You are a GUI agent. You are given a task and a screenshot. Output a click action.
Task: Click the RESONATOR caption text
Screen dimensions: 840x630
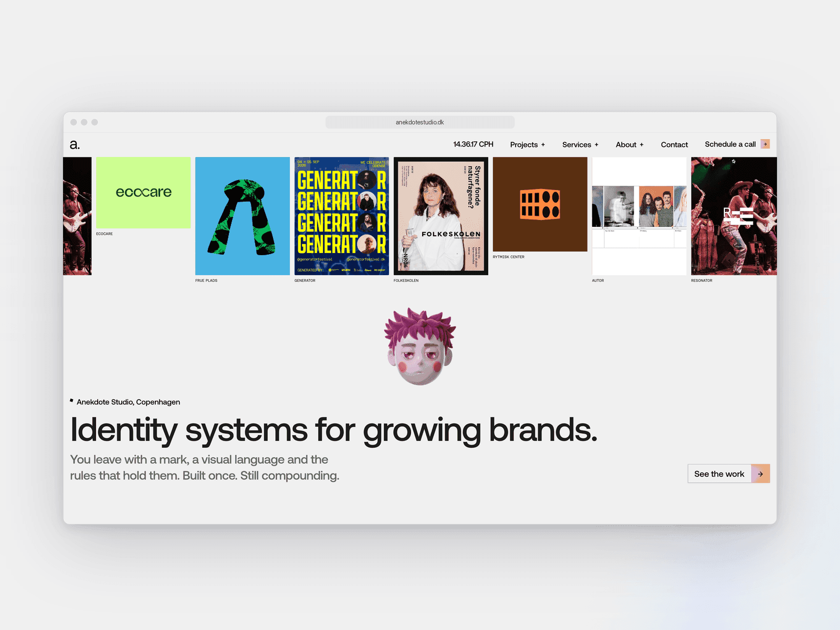(x=702, y=280)
